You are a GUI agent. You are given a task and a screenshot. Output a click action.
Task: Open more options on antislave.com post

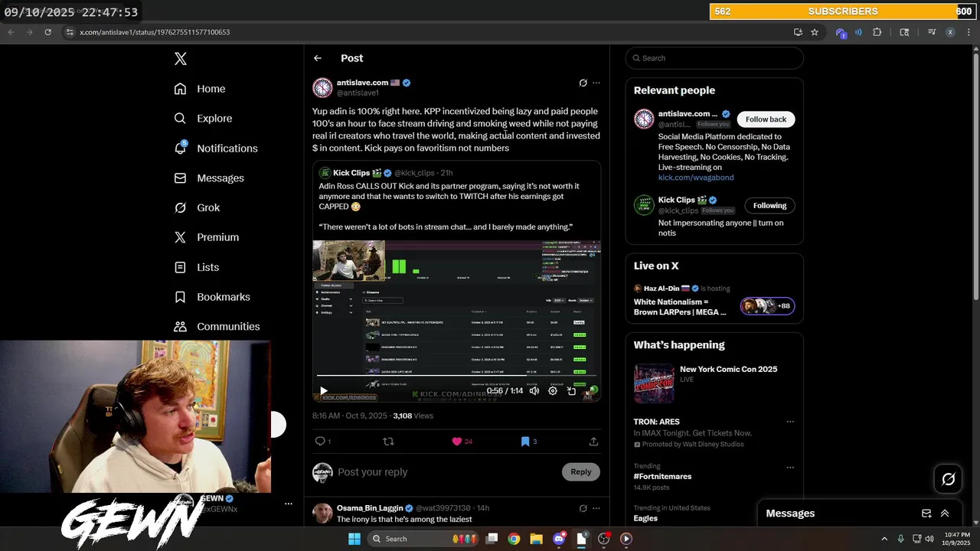click(596, 83)
